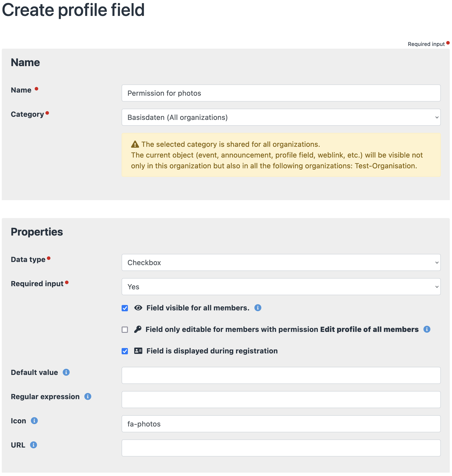This screenshot has height=476, width=452.
Task: Uncheck Field visible for all members
Action: [125, 308]
